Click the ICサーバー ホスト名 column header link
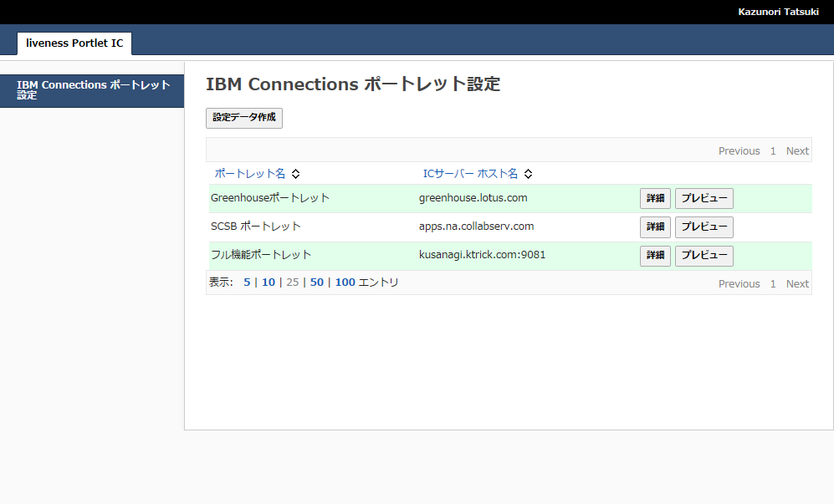Viewport: 834px width, 504px height. coord(470,174)
